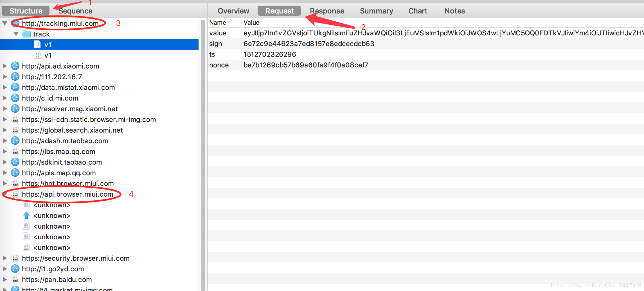Open the Response tab
The image size is (644, 291).
pyautogui.click(x=327, y=11)
